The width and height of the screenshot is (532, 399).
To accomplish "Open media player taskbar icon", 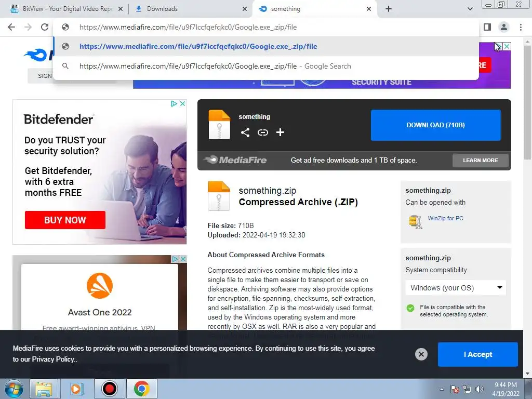I will pos(77,389).
